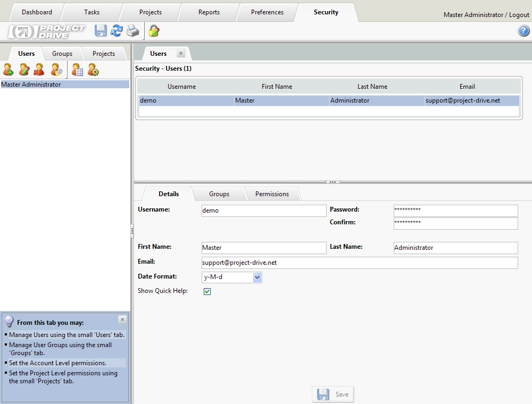Screen dimensions: 532x404
Task: Open the user history clock icon
Action: tap(57, 70)
